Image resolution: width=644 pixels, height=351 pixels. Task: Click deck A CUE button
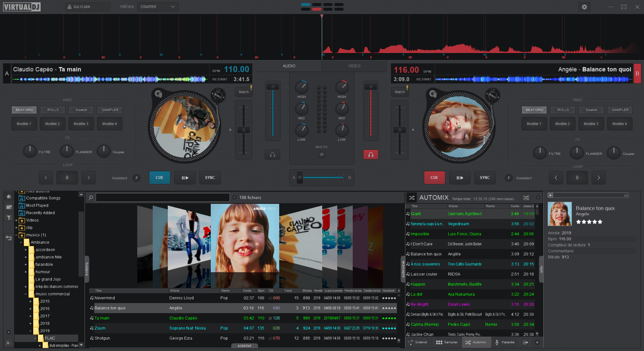(x=160, y=178)
